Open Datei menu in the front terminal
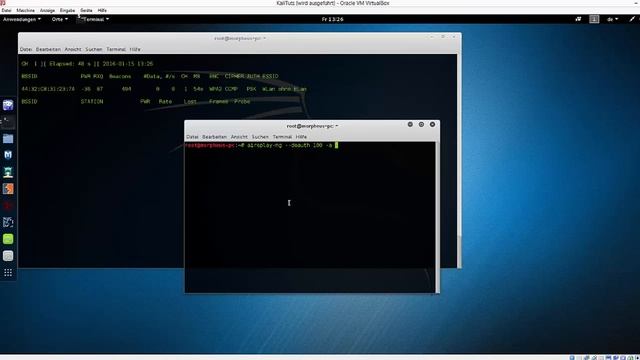 (192, 137)
